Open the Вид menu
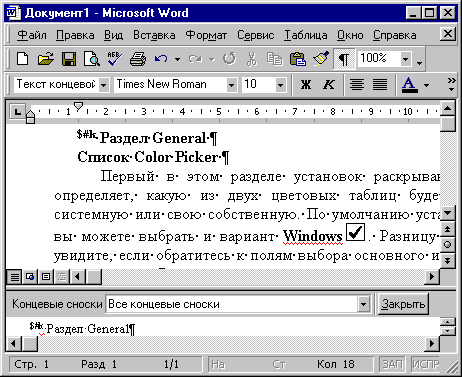Viewport: 462px width, 377px height. pos(113,35)
